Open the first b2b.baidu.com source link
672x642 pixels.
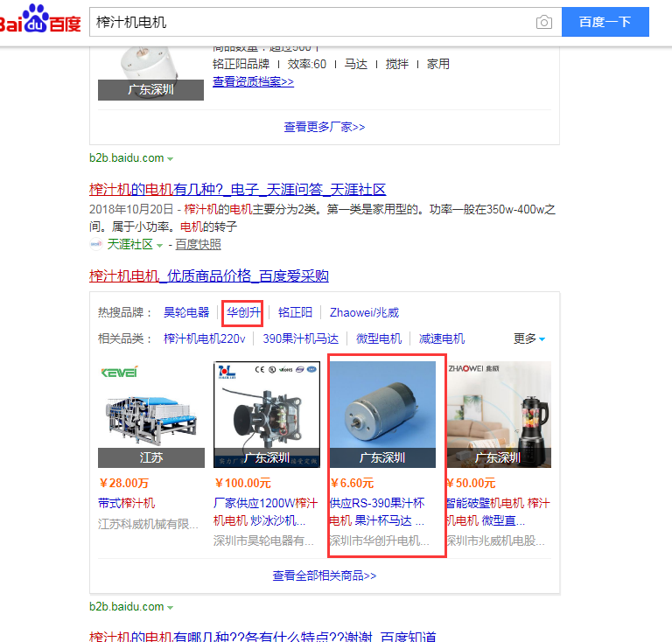pyautogui.click(x=126, y=157)
